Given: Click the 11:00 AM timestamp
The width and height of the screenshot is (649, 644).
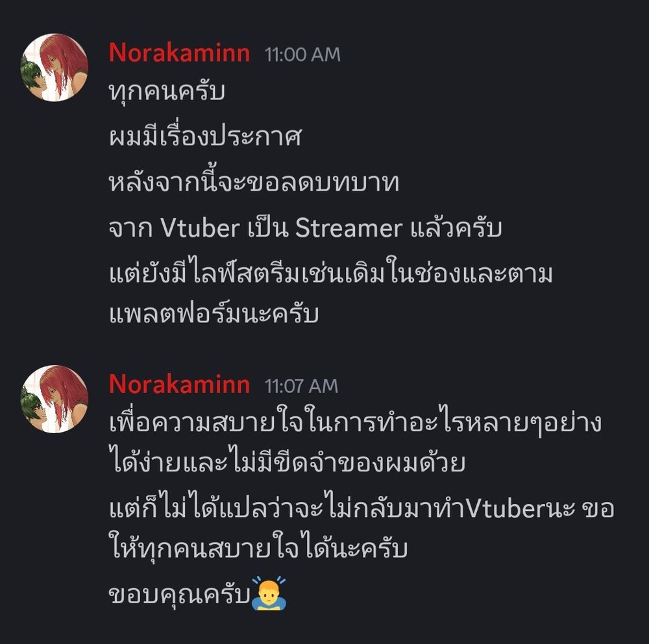Looking at the screenshot, I should coord(302,54).
